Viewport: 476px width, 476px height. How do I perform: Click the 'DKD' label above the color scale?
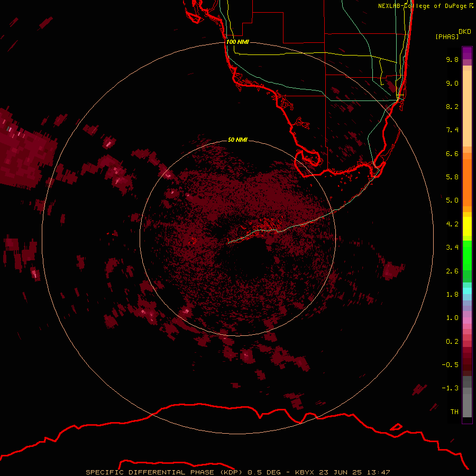click(x=464, y=32)
